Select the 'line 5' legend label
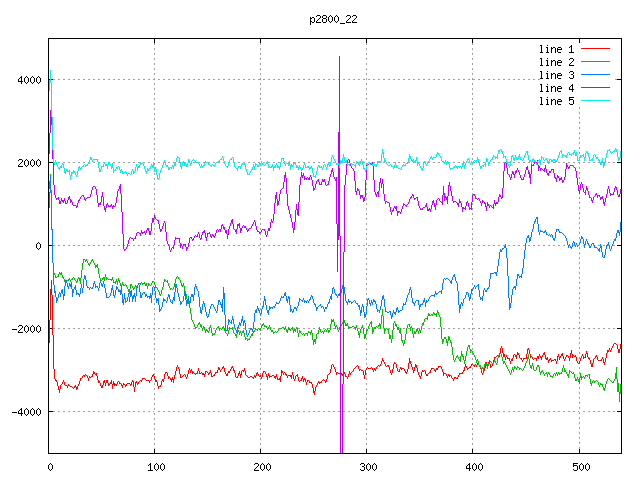This screenshot has height=480, width=640. click(x=556, y=101)
